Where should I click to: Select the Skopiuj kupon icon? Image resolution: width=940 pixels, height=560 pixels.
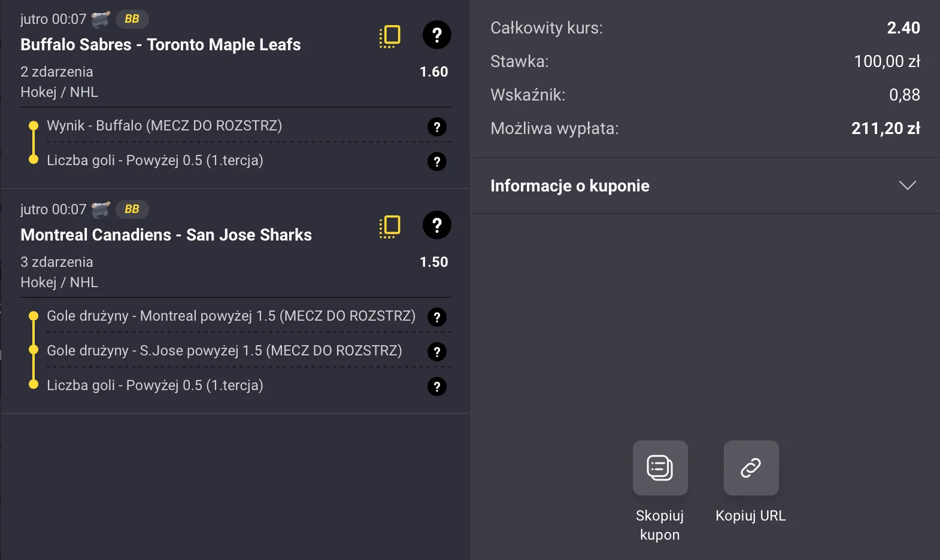659,468
